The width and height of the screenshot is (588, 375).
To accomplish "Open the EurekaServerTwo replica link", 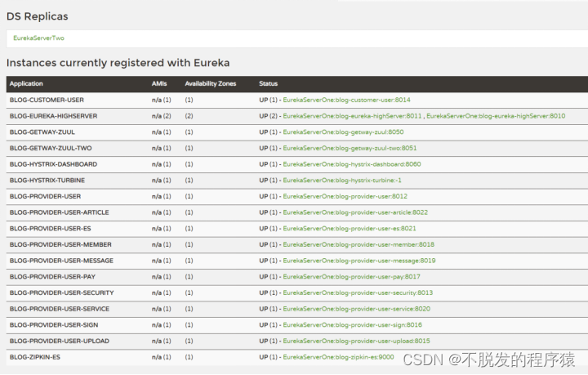I will (38, 38).
